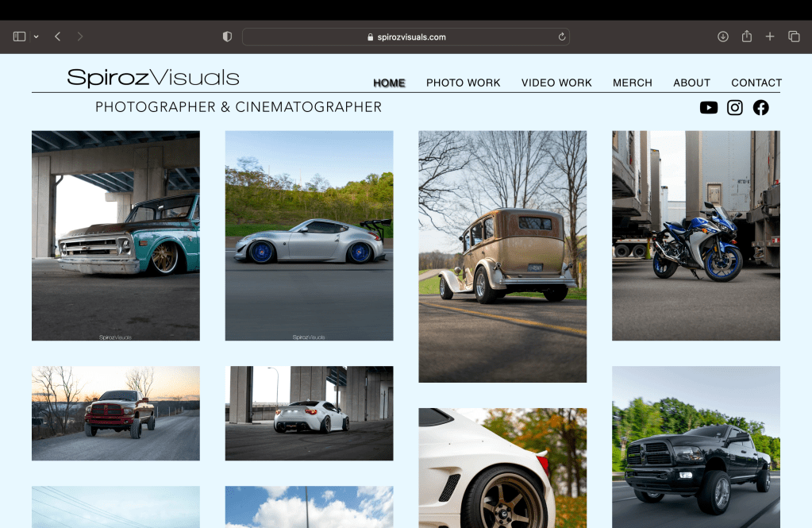Expand the sidebar dropdown chevron
The width and height of the screenshot is (812, 528).
[x=37, y=37]
